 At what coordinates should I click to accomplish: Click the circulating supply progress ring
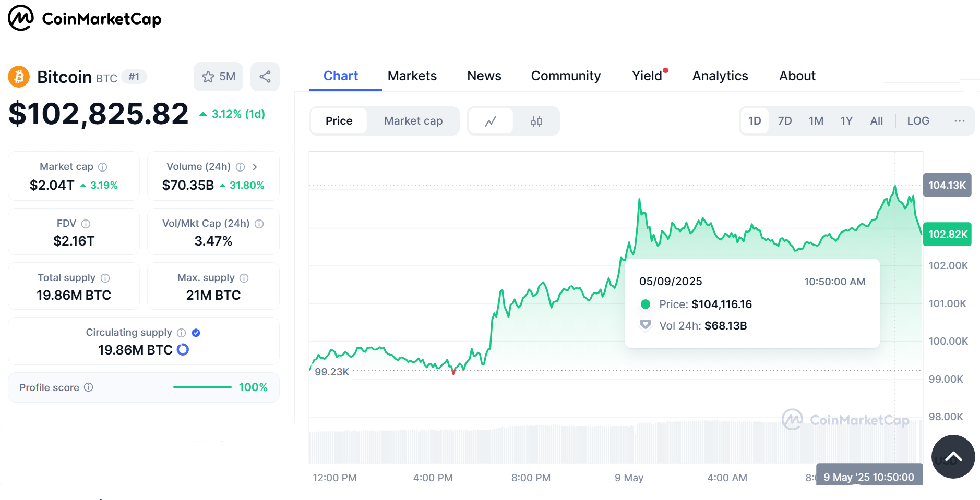[x=183, y=349]
